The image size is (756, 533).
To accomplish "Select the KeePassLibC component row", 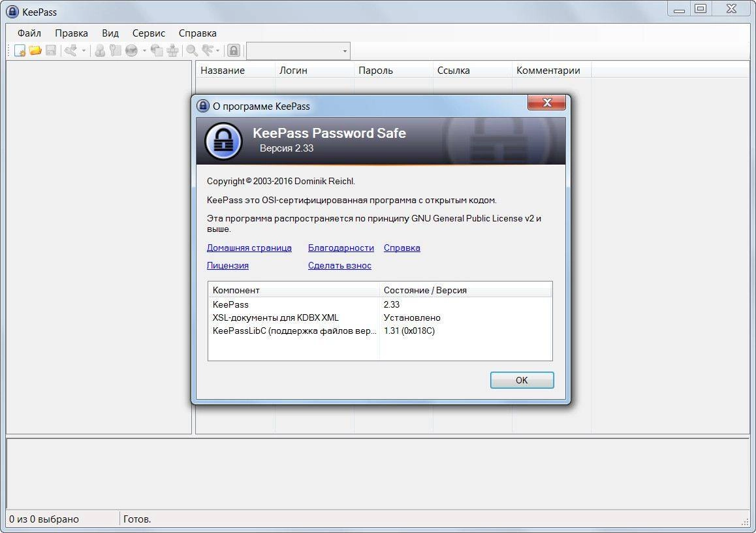I will (x=380, y=331).
